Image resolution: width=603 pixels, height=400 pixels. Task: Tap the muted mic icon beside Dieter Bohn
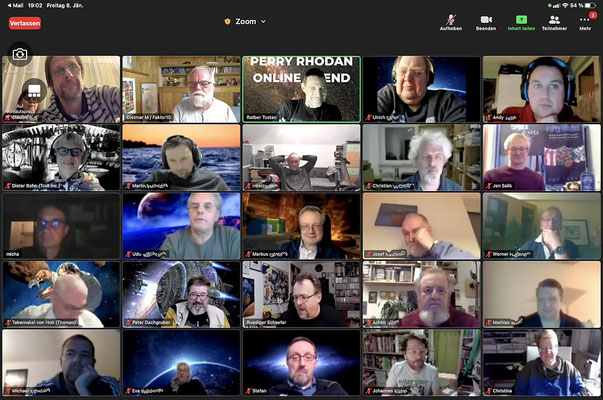click(8, 186)
